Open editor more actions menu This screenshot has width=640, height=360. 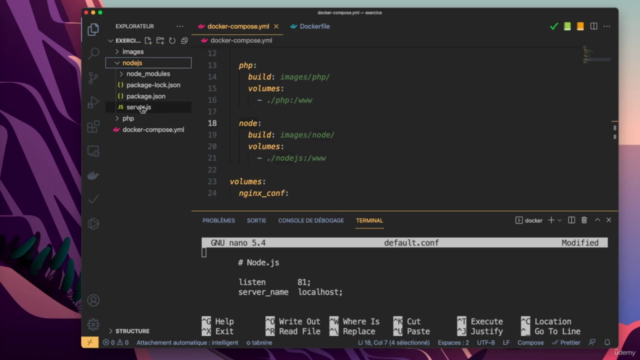coord(607,27)
